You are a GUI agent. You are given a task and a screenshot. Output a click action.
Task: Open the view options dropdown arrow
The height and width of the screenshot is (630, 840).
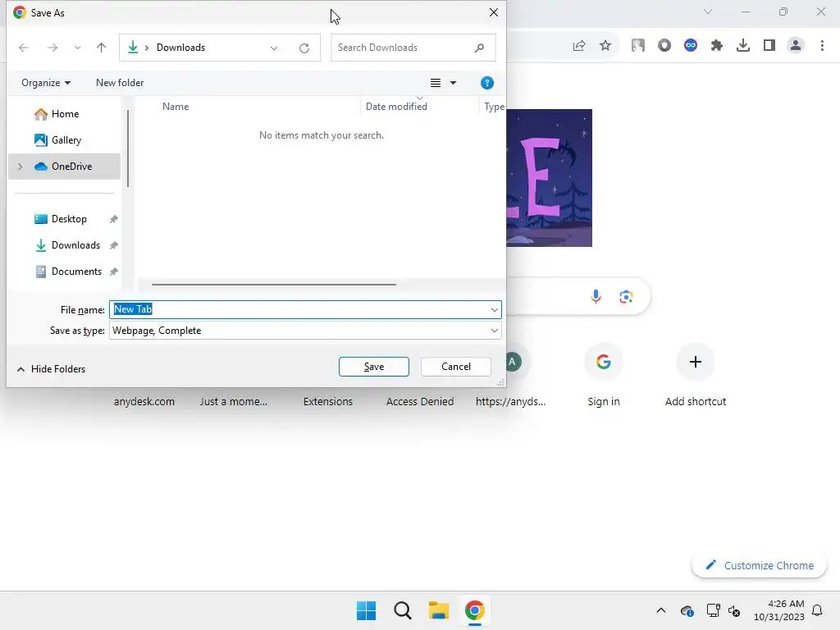[453, 83]
